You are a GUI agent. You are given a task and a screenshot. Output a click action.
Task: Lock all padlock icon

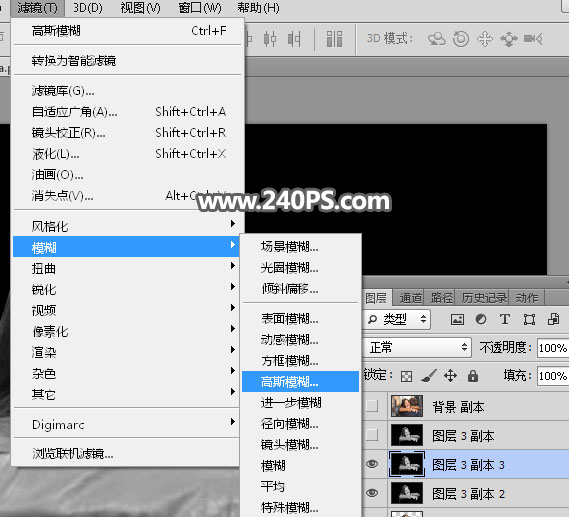472,376
